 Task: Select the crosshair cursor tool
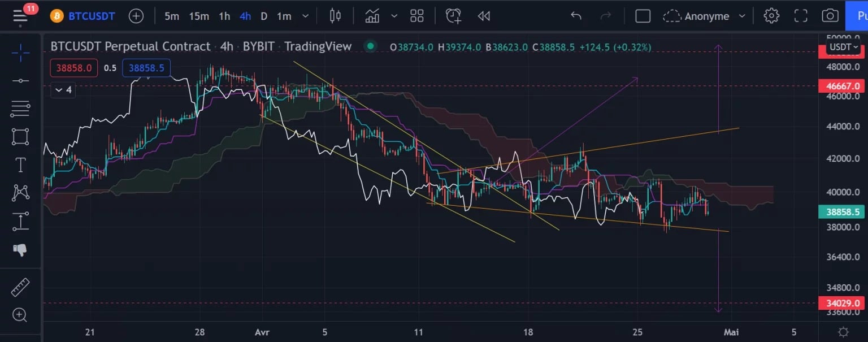(20, 54)
